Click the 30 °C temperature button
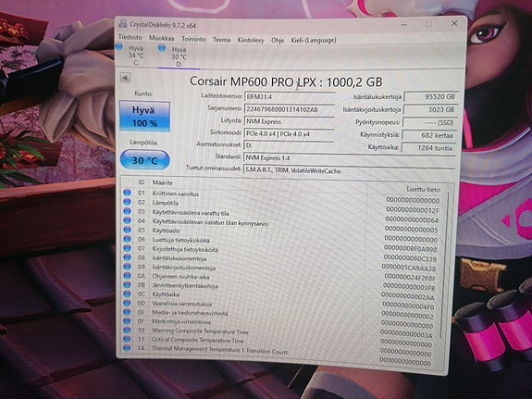Image resolution: width=532 pixels, height=399 pixels. [x=145, y=159]
